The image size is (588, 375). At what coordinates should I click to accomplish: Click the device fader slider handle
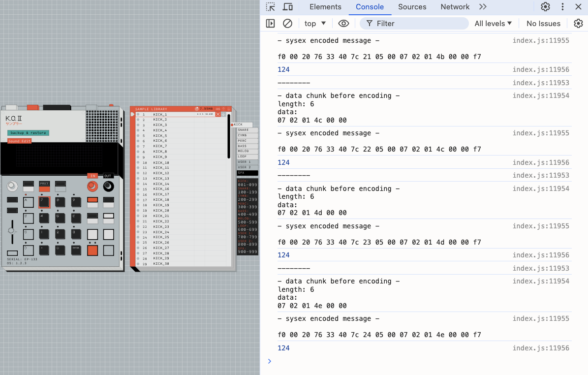[11, 231]
